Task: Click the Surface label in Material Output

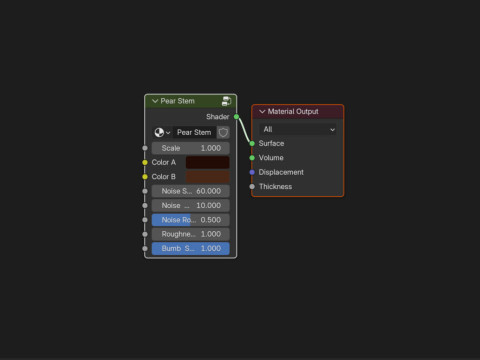Action: (x=271, y=143)
